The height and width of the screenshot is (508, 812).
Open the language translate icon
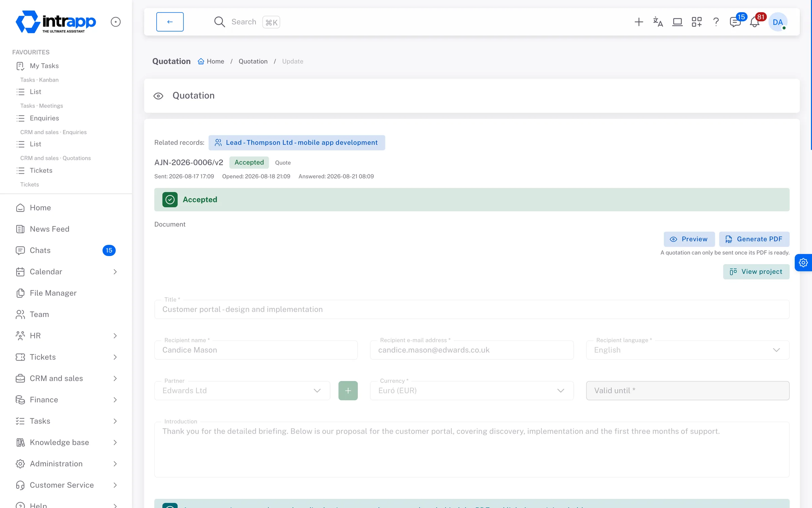pyautogui.click(x=658, y=22)
